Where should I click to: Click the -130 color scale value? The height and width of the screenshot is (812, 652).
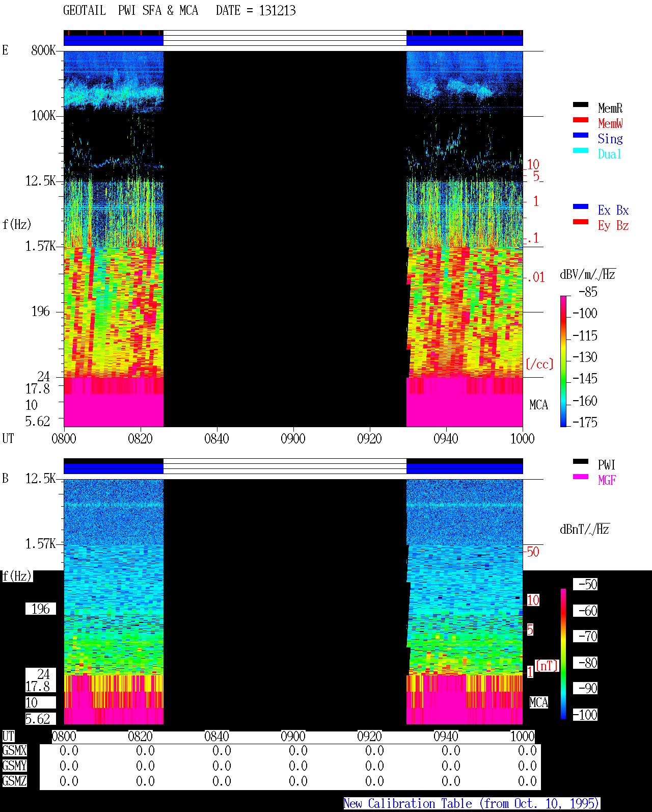[585, 357]
